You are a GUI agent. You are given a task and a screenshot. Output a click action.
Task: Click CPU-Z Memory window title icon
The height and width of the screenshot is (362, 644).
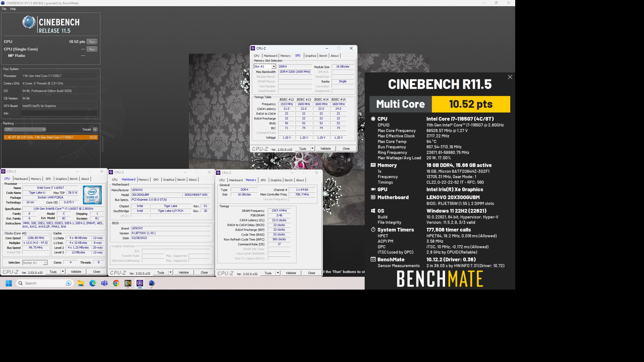pos(218,173)
